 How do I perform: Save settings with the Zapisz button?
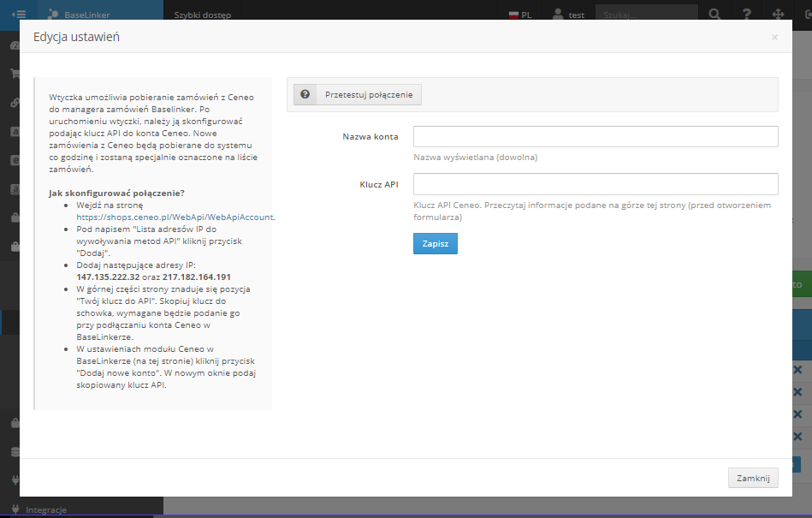[435, 243]
